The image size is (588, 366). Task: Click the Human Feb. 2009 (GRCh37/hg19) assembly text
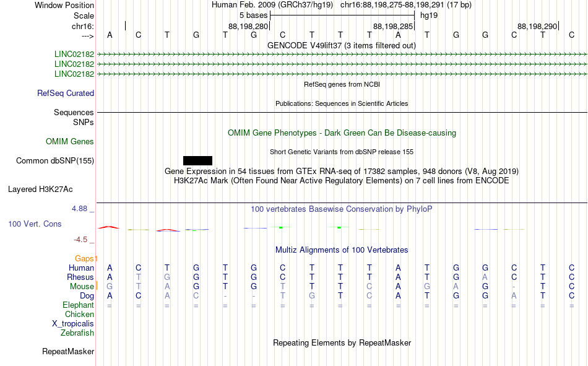pos(272,5)
